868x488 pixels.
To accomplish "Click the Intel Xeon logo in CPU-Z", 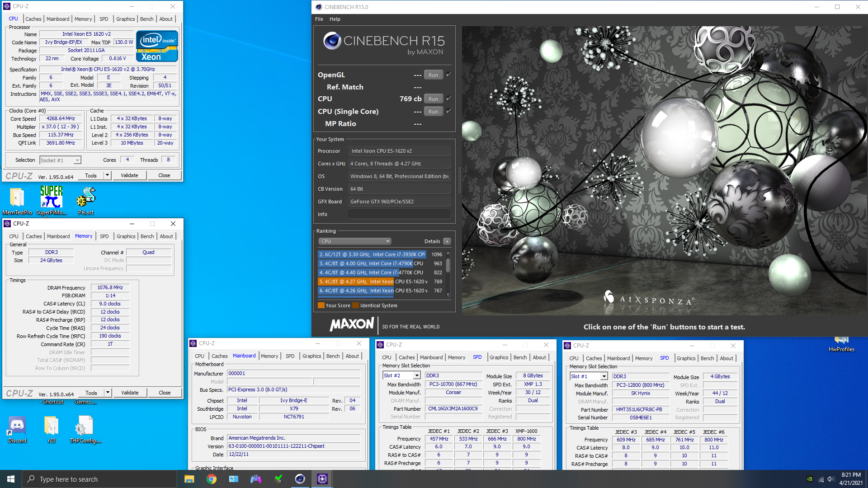I will [x=157, y=46].
